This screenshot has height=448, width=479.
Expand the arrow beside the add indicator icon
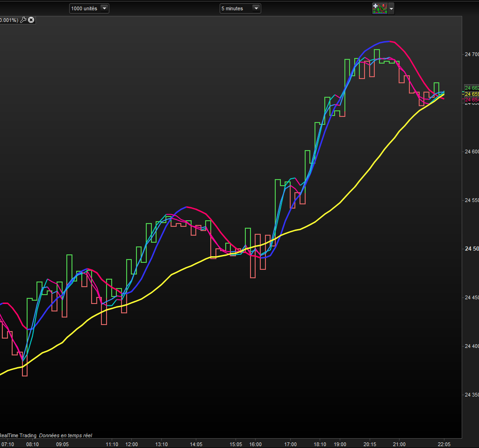click(x=391, y=9)
